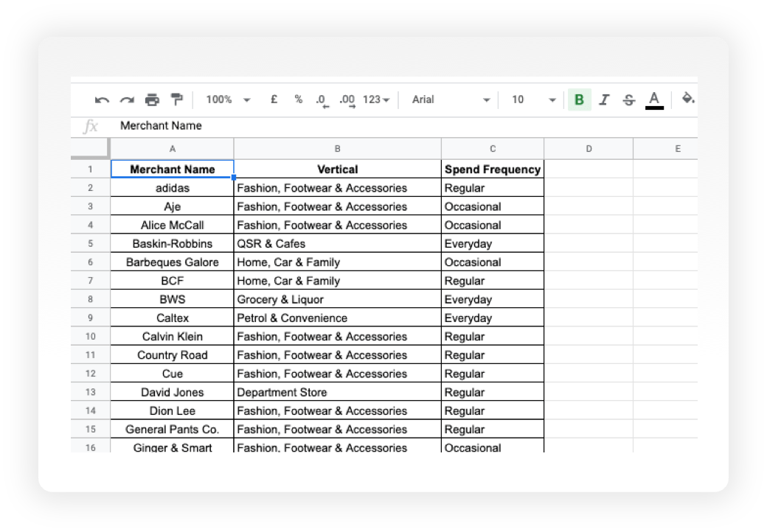
Task: Select Regular in the adidas row
Action: pos(493,188)
